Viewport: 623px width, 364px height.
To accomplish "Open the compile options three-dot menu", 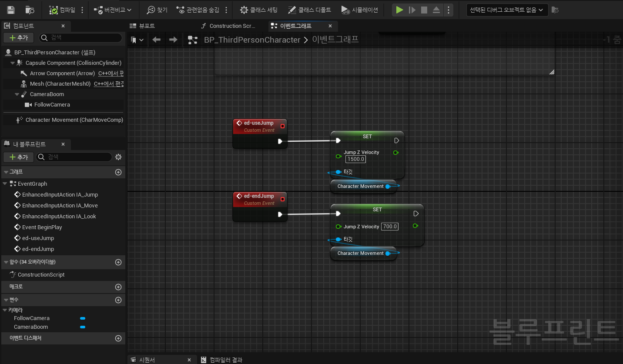I will tap(82, 10).
